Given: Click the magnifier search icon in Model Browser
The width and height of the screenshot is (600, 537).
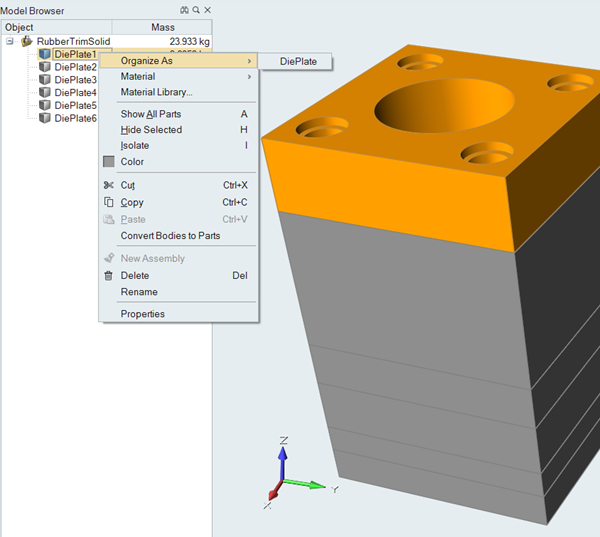Looking at the screenshot, I should 195,10.
